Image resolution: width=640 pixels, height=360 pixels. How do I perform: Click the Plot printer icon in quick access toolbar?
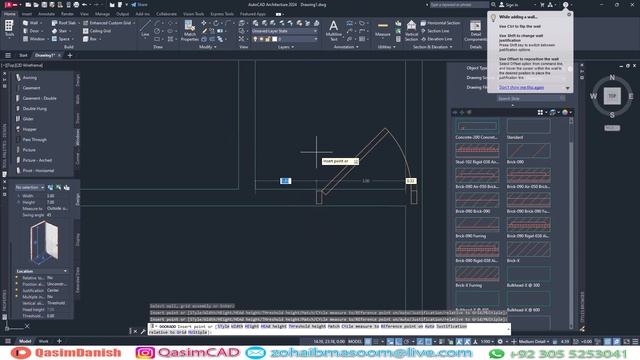pyautogui.click(x=76, y=4)
